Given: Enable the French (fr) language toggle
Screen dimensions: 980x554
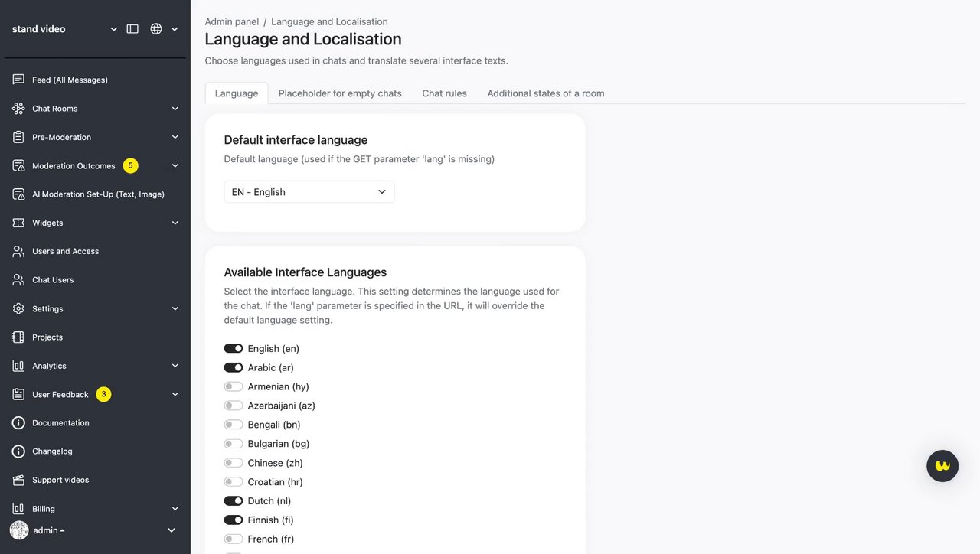Looking at the screenshot, I should [234, 539].
